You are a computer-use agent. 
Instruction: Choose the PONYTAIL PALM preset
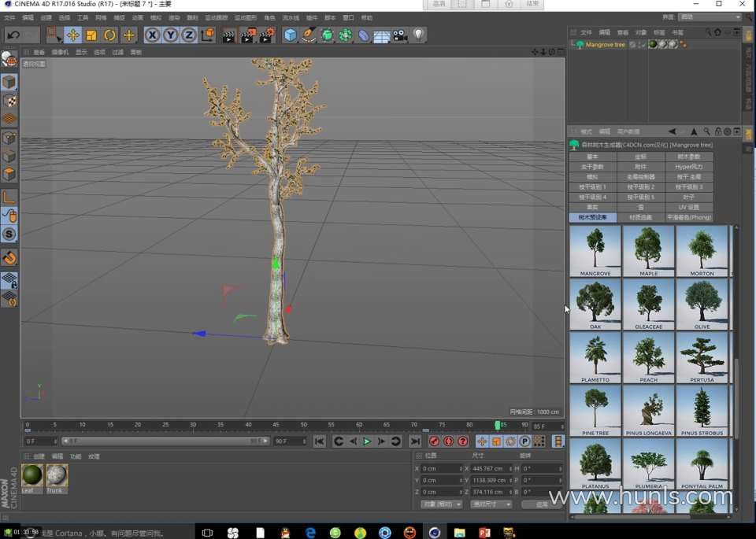[x=702, y=464]
